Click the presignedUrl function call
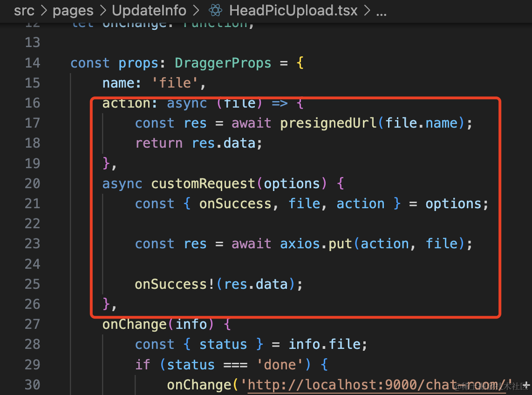 click(x=328, y=123)
